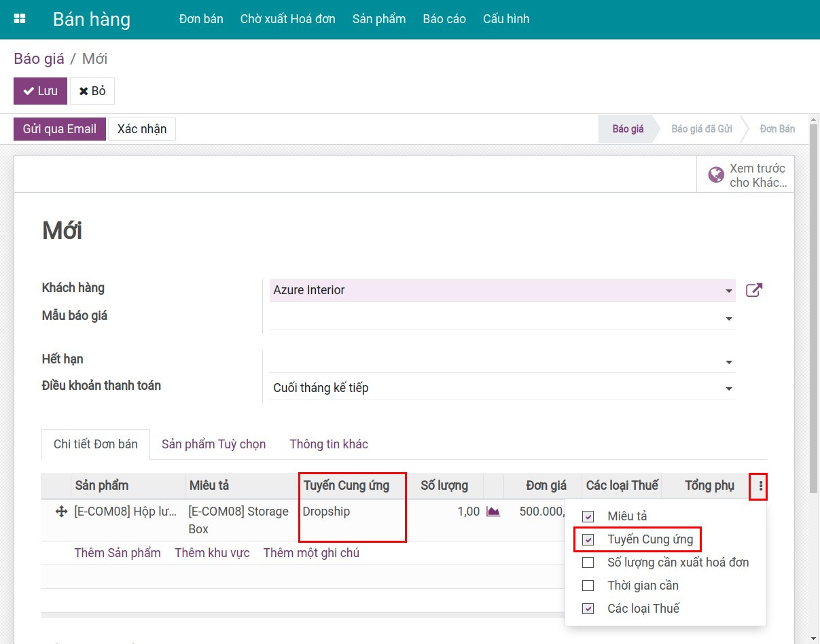Click the Xem trước cho Khách preview button
This screenshot has height=644, width=820.
click(746, 175)
